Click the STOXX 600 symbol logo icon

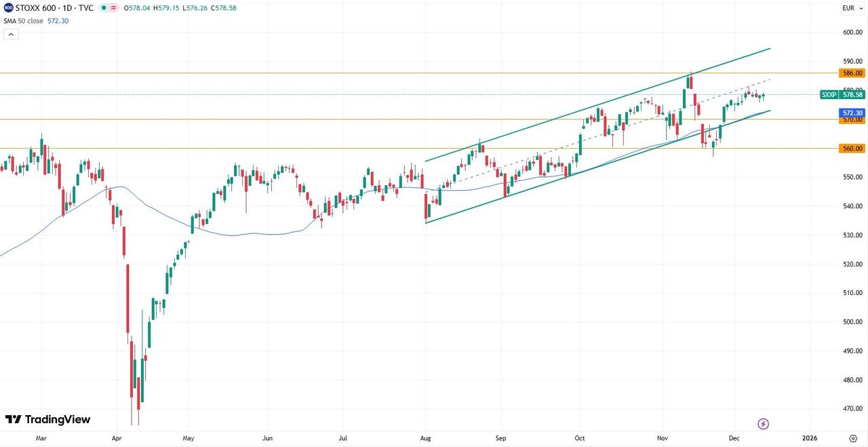8,8
